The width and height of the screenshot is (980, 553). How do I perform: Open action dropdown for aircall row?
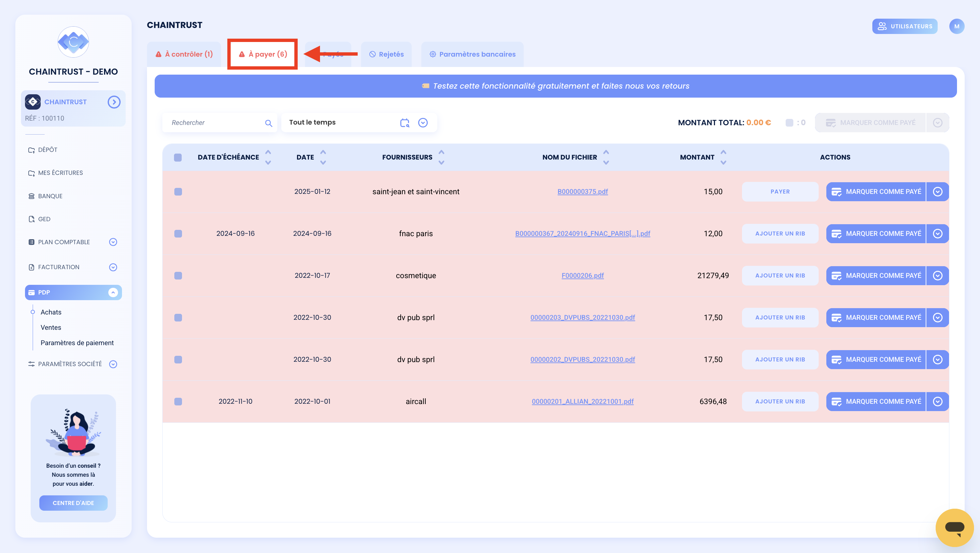pyautogui.click(x=937, y=401)
